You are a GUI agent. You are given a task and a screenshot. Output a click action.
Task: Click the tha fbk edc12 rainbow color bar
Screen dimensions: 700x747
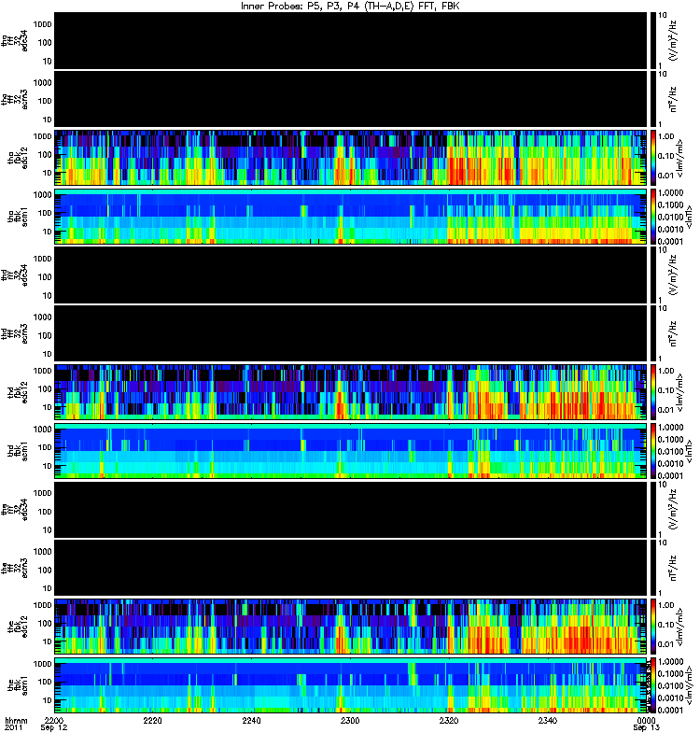click(x=652, y=158)
